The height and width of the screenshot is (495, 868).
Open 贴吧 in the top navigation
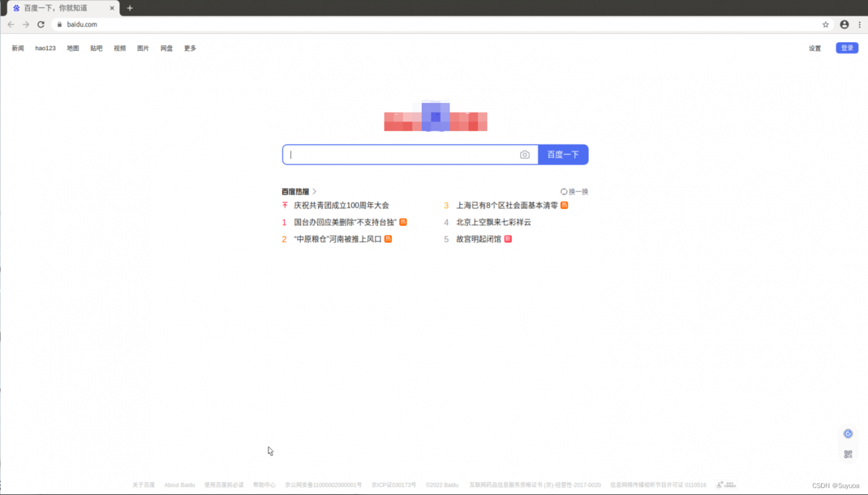[96, 48]
